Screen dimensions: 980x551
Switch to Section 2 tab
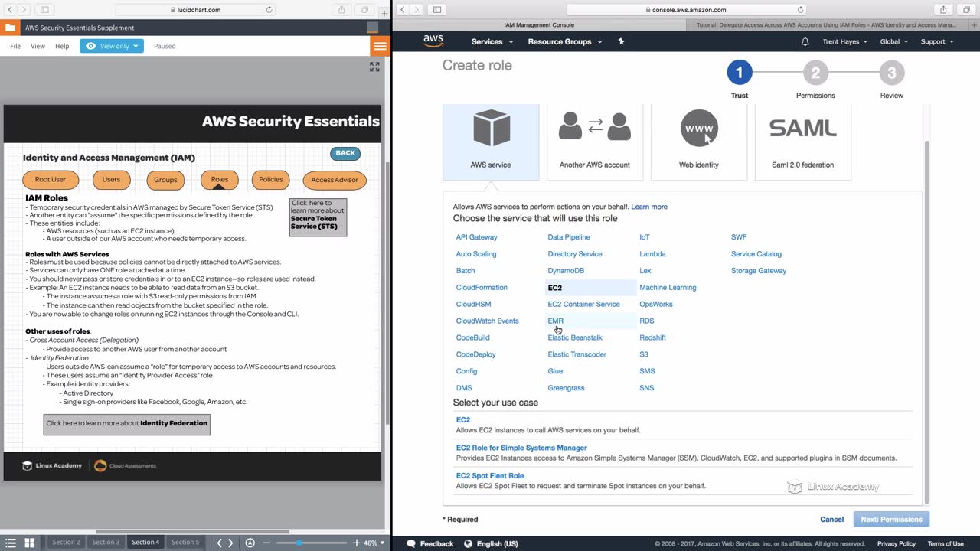pos(66,543)
